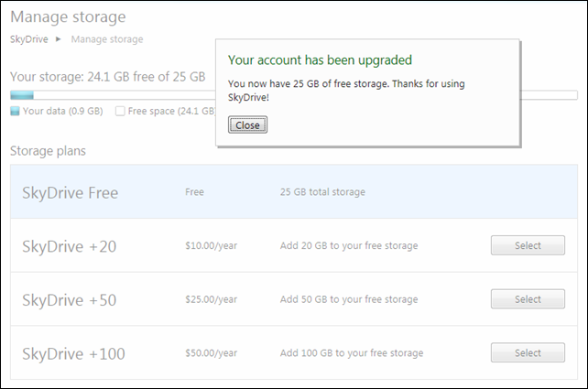Select the SkyDrive +50 plan button
The height and width of the screenshot is (389, 588).
528,299
